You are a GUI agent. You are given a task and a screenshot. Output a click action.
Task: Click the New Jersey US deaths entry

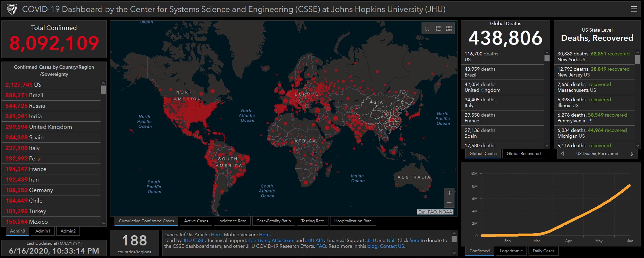pos(595,72)
